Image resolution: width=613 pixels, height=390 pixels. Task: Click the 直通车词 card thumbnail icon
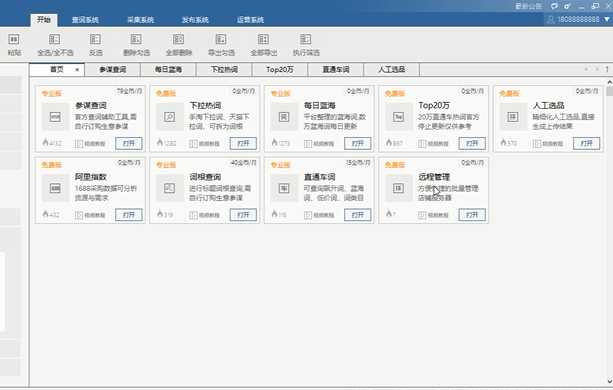click(284, 188)
